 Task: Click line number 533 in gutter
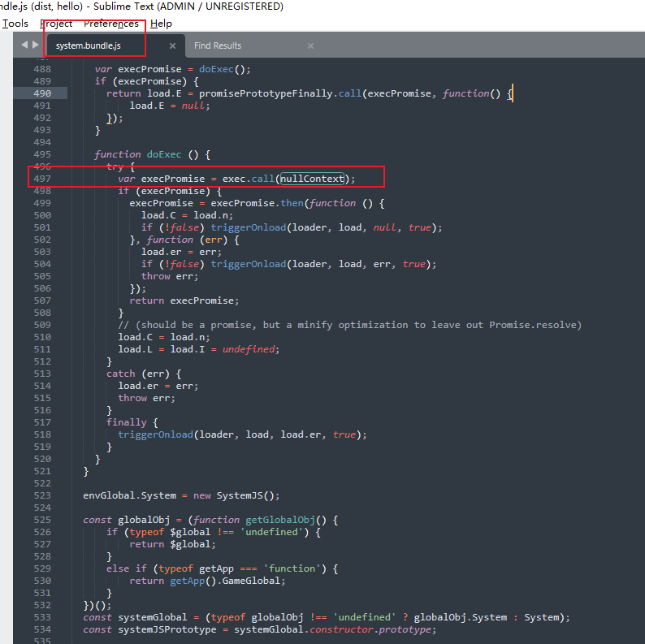tap(42, 617)
